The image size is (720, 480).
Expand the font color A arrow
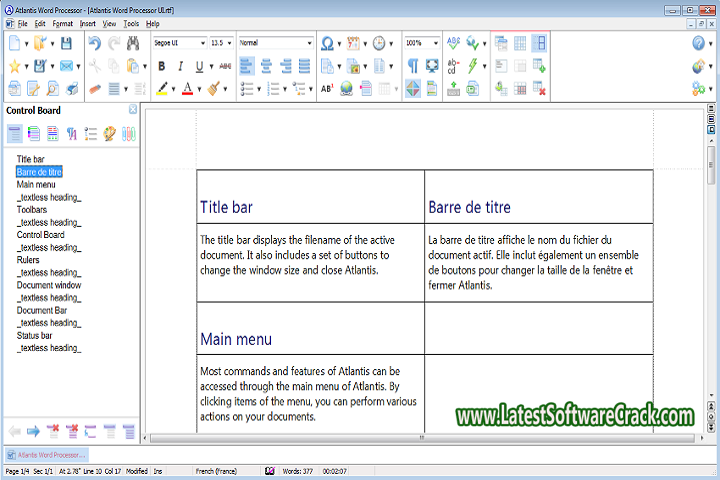[199, 89]
